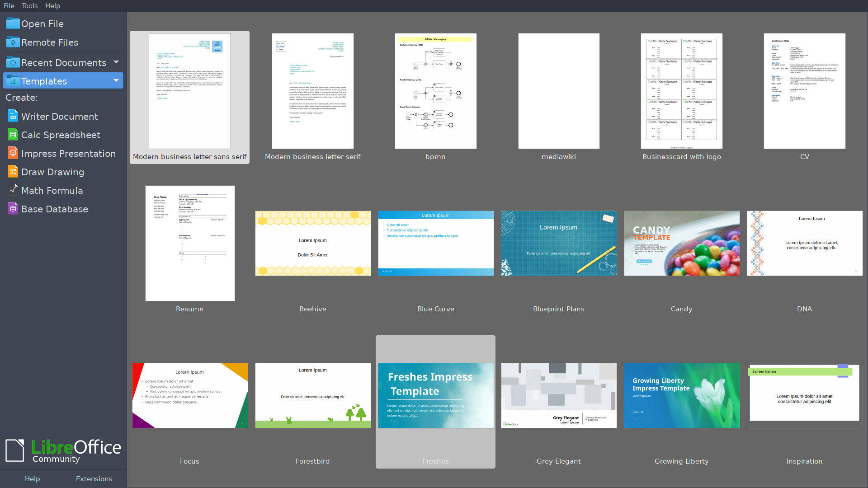The height and width of the screenshot is (488, 868).
Task: Click the Extensions button
Action: coord(94,479)
